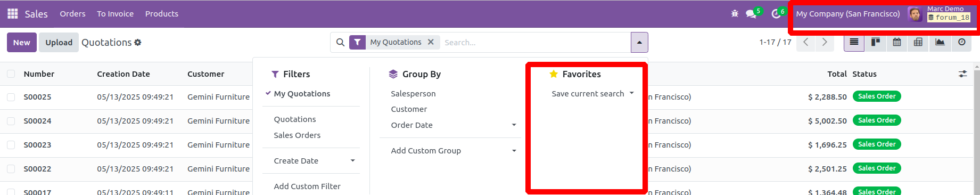Viewport: 980px width, 195px height.
Task: Open the messages chat icon
Action: (751, 14)
